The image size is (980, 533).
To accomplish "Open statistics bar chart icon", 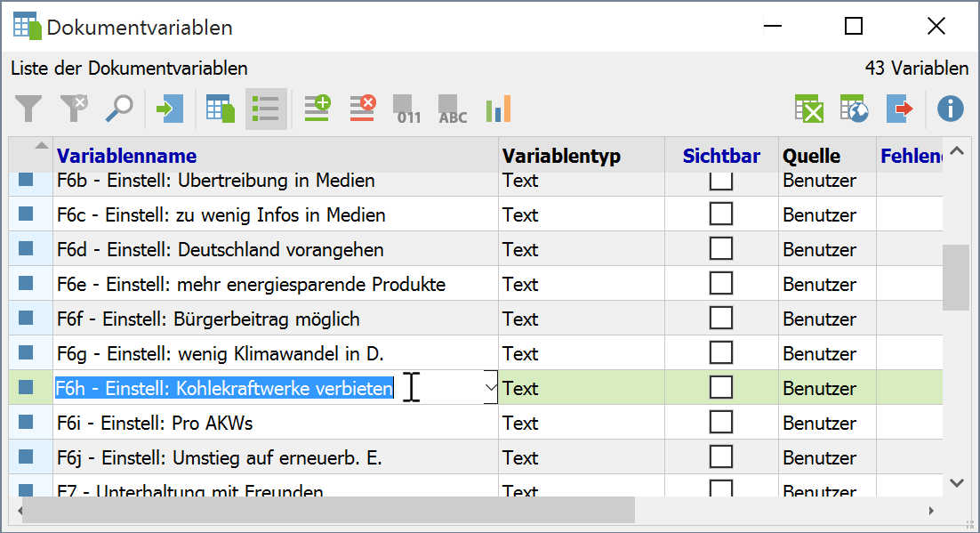I will point(498,109).
